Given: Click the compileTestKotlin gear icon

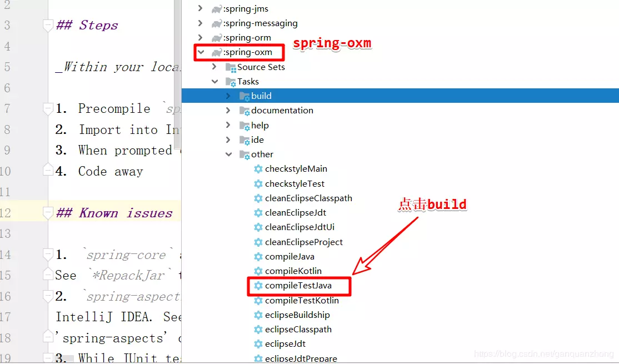Looking at the screenshot, I should 258,301.
